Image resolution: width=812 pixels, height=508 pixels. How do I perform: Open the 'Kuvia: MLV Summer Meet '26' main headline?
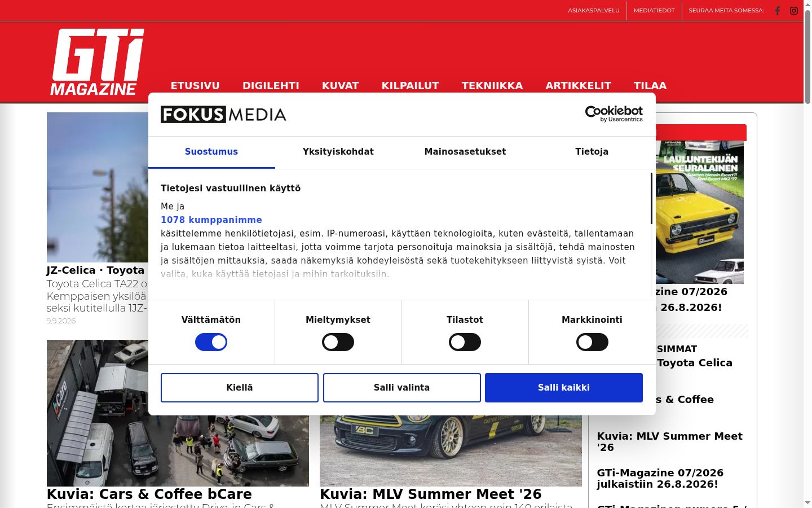point(431,494)
